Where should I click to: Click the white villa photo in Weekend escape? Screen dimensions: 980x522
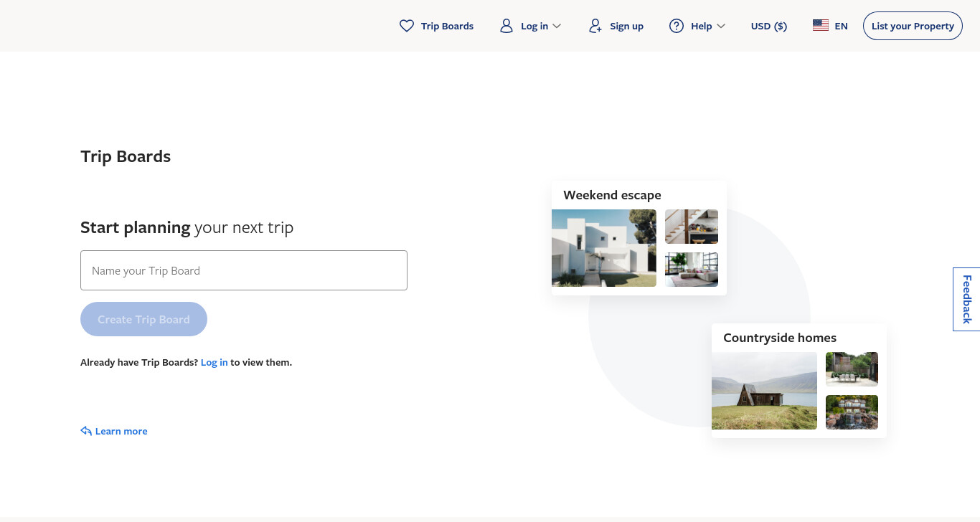604,248
